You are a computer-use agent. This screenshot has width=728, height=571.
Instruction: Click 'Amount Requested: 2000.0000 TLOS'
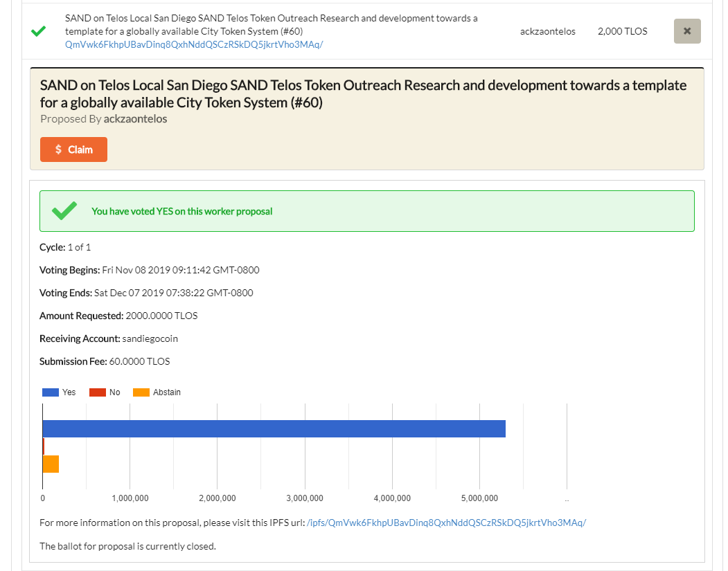118,316
